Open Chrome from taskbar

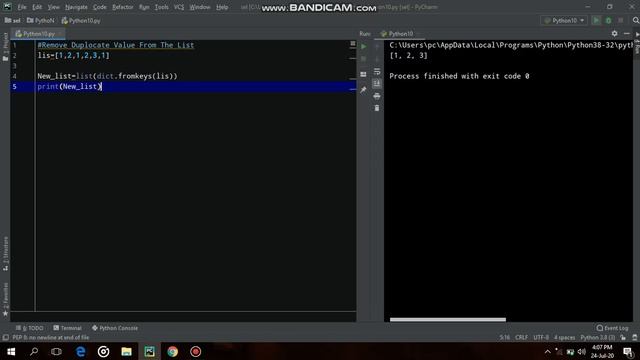pos(172,351)
